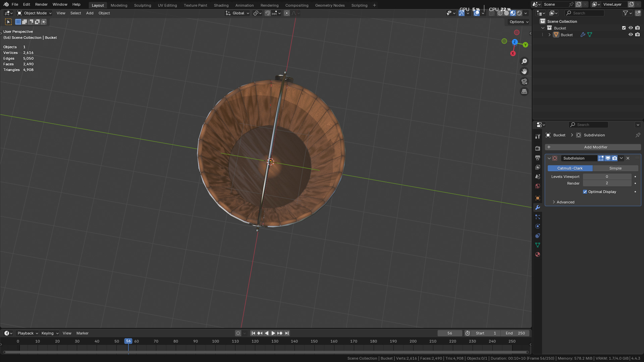This screenshot has width=644, height=362.
Task: Open the Object Data mesh properties tab
Action: pyautogui.click(x=538, y=245)
